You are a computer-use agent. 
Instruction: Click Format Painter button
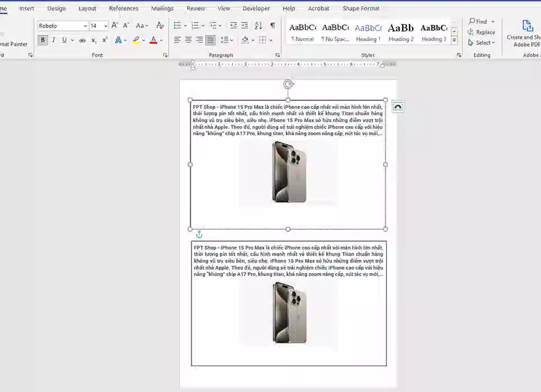pyautogui.click(x=14, y=44)
